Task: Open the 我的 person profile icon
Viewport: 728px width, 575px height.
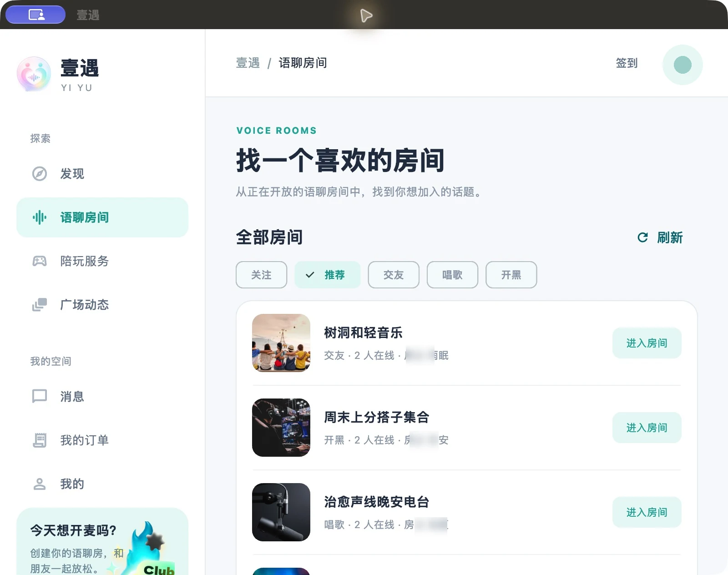Action: pos(40,484)
